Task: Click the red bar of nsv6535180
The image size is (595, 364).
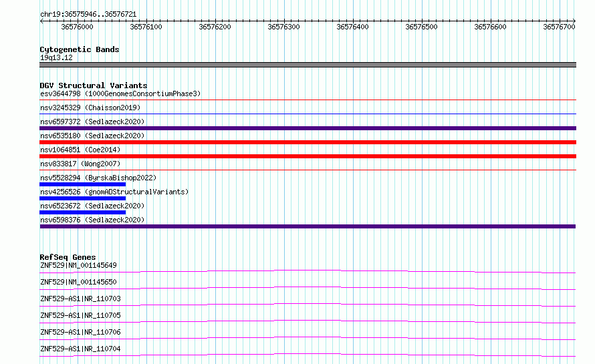Action: click(308, 142)
